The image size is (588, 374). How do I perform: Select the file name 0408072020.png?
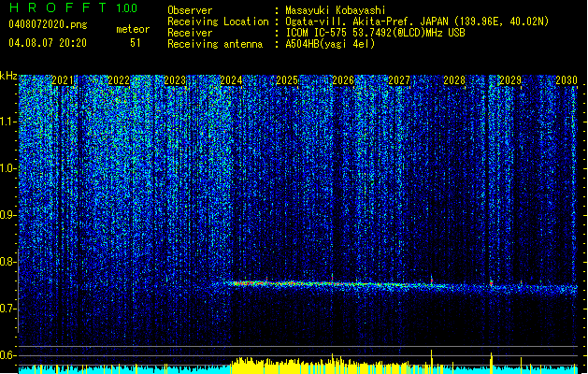(x=48, y=24)
